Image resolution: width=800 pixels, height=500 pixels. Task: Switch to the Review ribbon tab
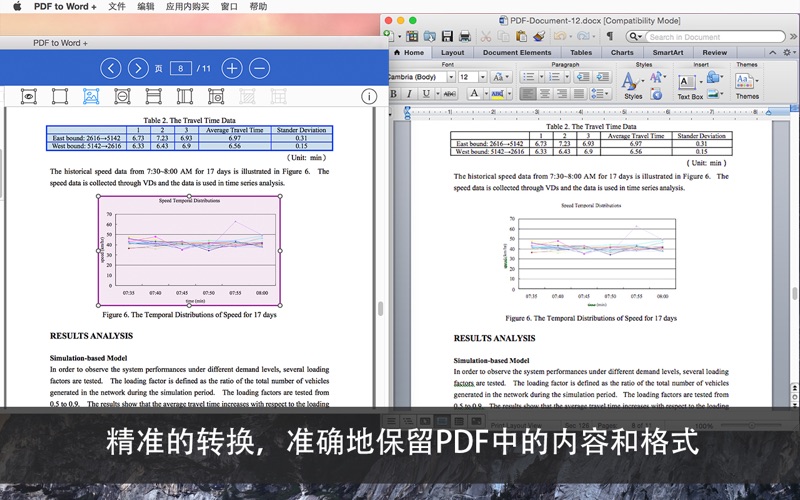714,53
